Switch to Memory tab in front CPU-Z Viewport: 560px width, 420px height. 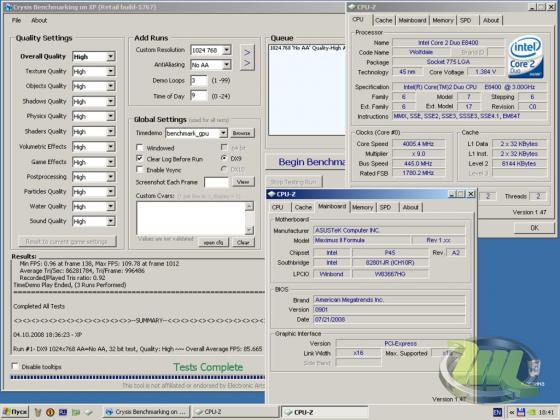coord(362,207)
